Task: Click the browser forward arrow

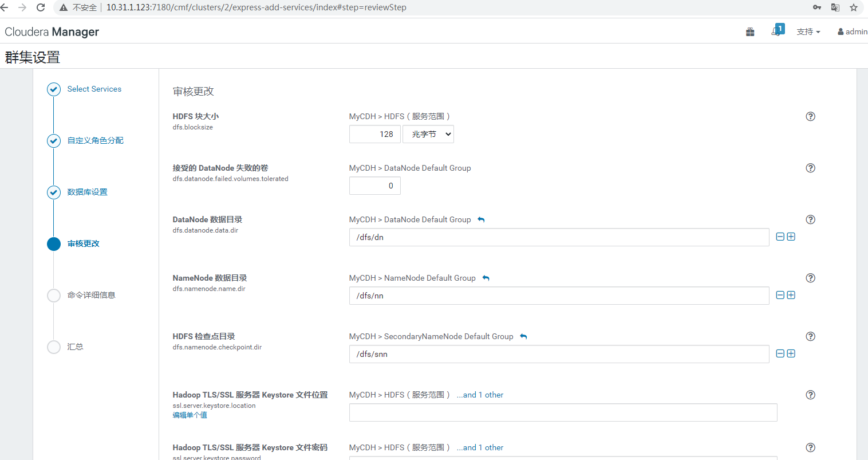Action: (x=22, y=7)
